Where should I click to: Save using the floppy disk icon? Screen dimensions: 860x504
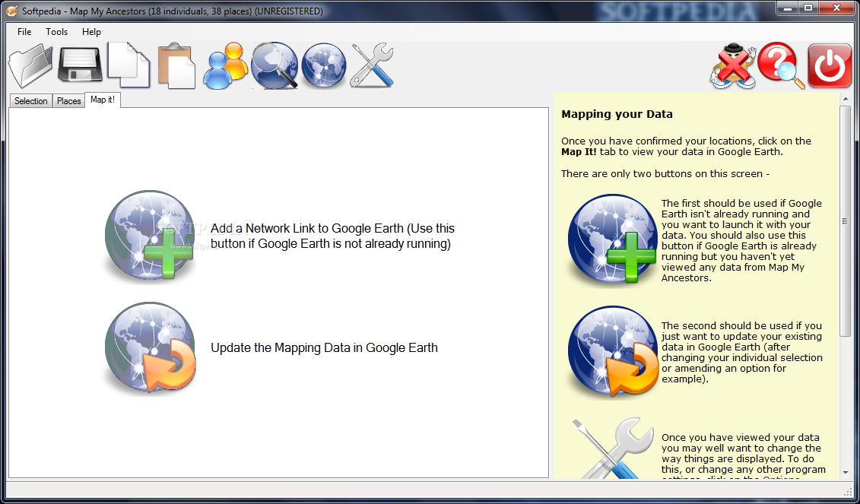(x=80, y=65)
